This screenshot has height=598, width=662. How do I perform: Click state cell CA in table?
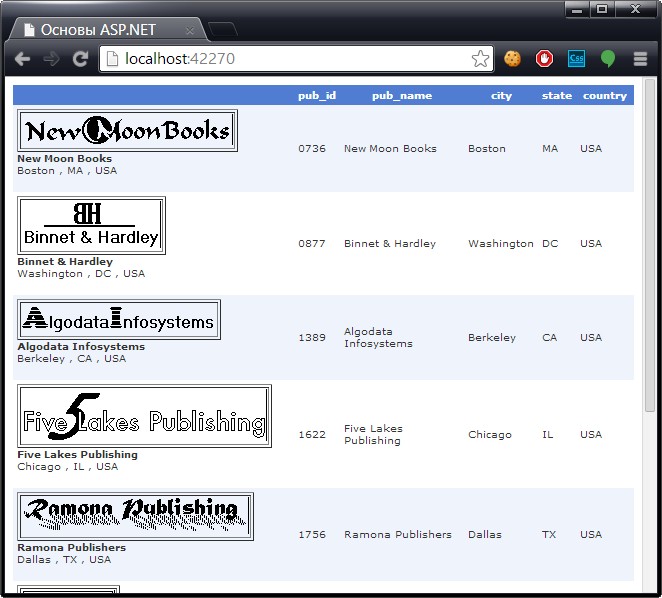tap(550, 337)
